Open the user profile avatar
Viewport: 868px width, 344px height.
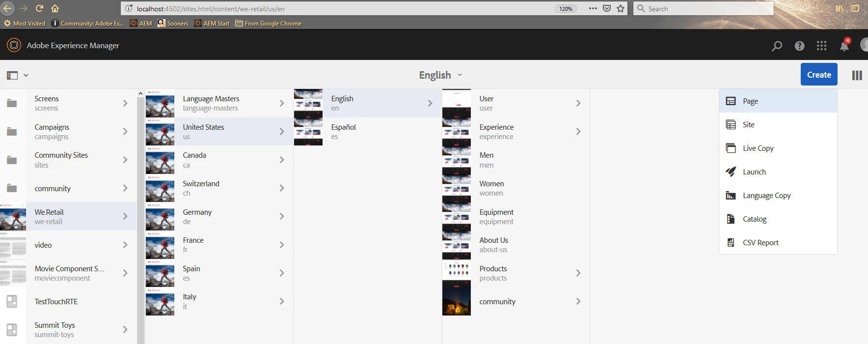[x=864, y=45]
